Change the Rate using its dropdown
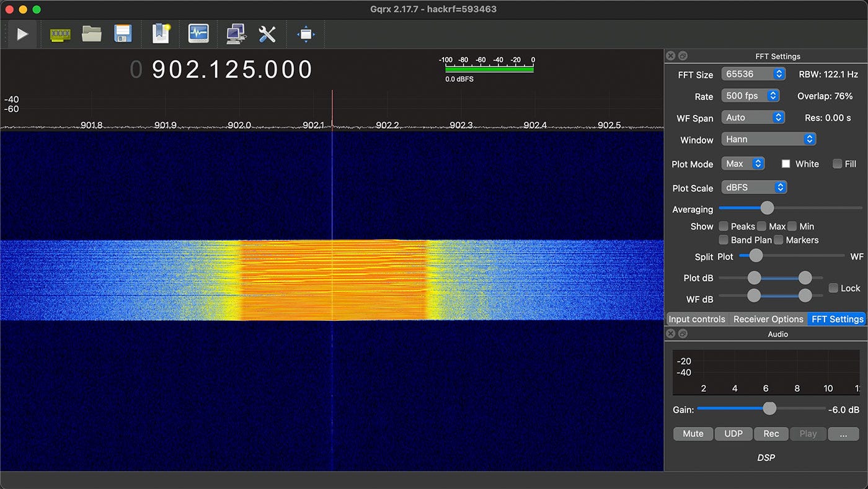The image size is (868, 489). point(750,96)
